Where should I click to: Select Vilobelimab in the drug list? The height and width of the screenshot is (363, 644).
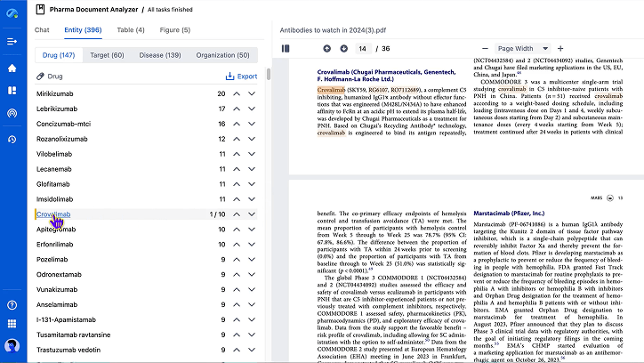click(x=53, y=154)
